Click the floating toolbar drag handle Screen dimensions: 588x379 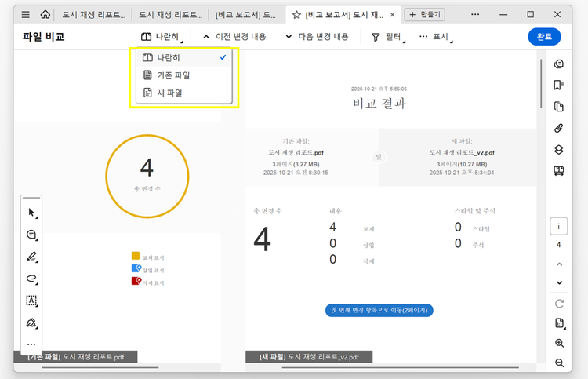31,198
